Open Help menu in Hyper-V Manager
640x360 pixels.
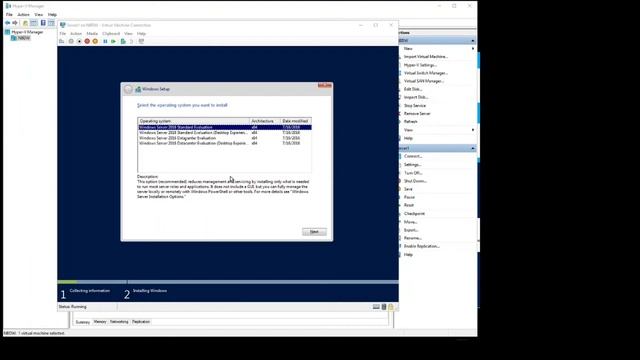coord(52,14)
